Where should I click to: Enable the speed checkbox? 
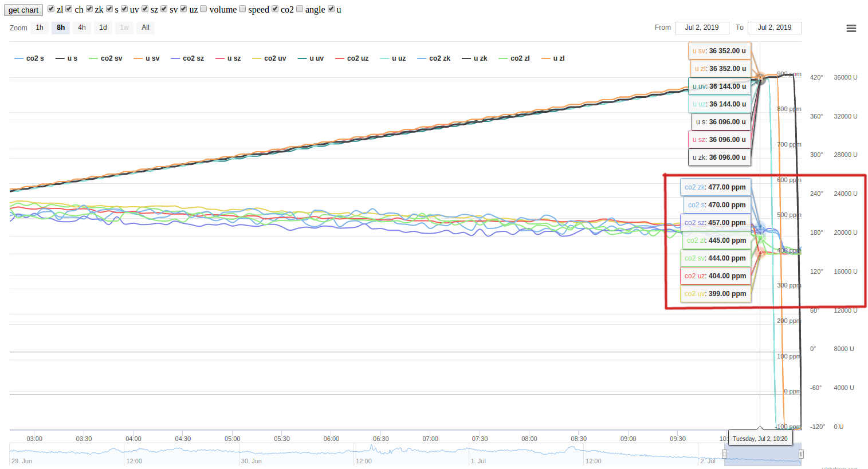coord(242,9)
